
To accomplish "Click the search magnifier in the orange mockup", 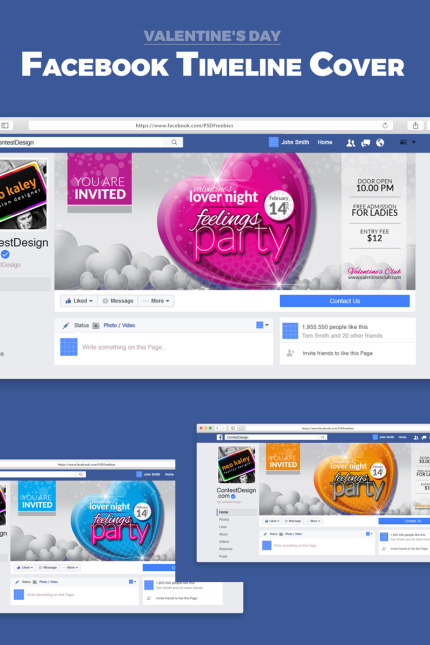I will [323, 437].
